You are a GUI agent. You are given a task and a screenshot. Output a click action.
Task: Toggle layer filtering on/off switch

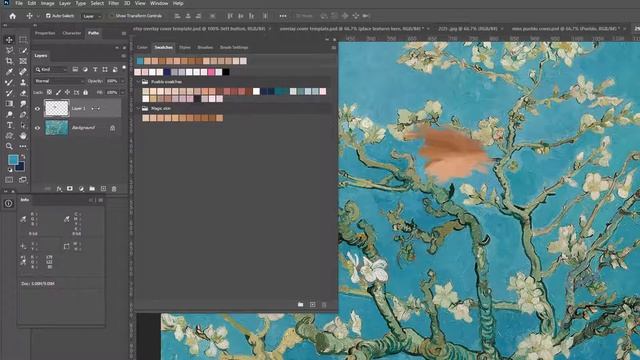(124, 68)
